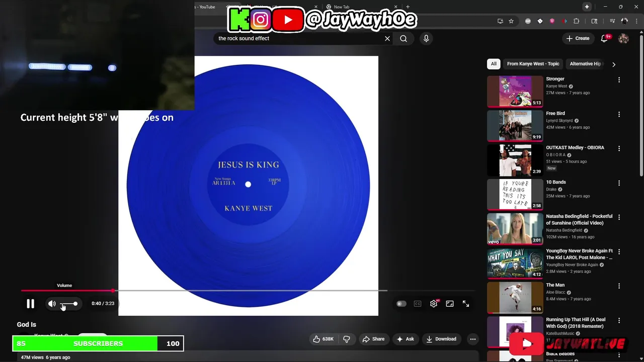The height and width of the screenshot is (362, 644).
Task: Enter fullscreen mode icon
Action: [466, 304]
